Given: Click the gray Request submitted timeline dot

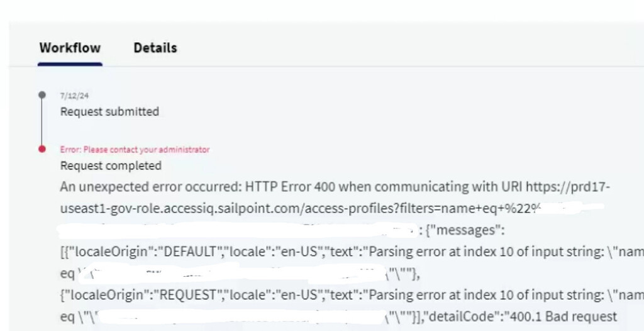Looking at the screenshot, I should [42, 95].
